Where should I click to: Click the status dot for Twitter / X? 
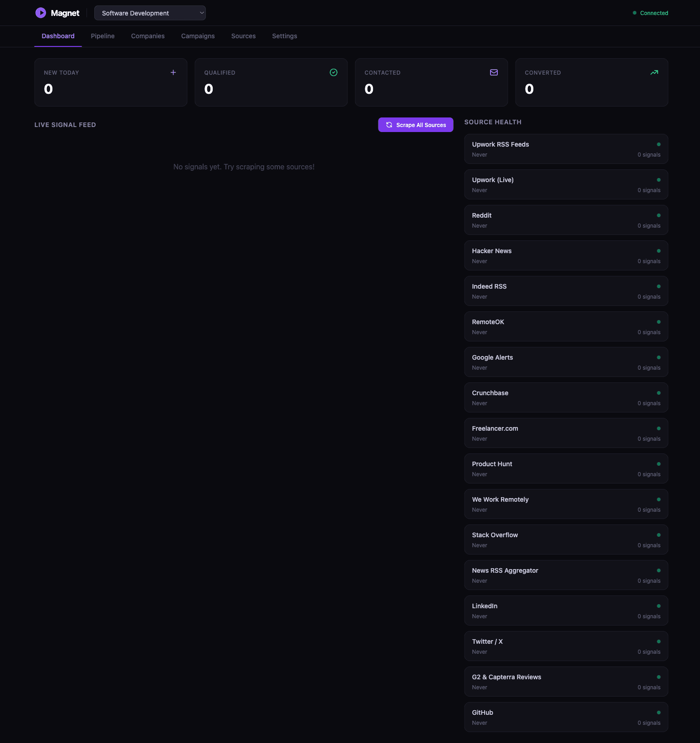click(x=659, y=641)
